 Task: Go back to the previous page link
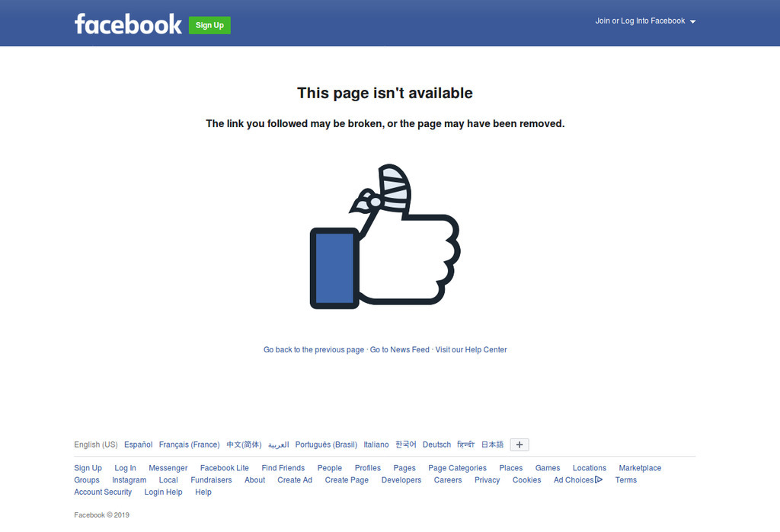[x=314, y=349]
